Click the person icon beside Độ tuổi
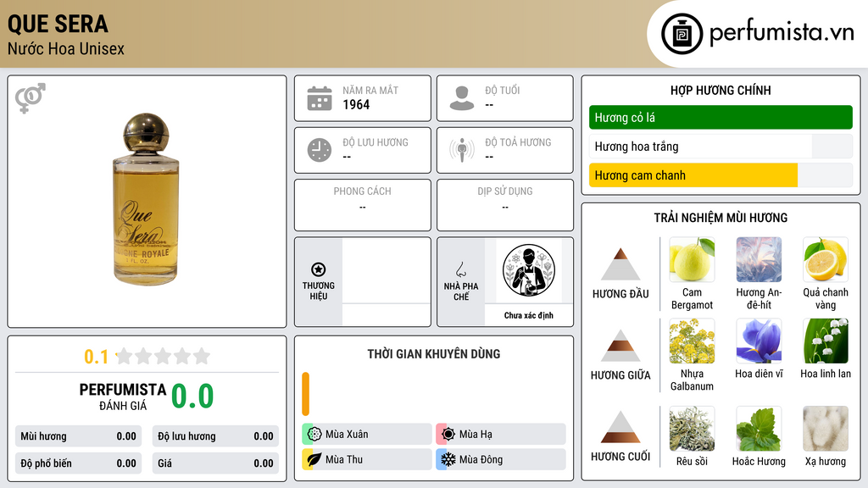The width and height of the screenshot is (868, 488). 462,98
